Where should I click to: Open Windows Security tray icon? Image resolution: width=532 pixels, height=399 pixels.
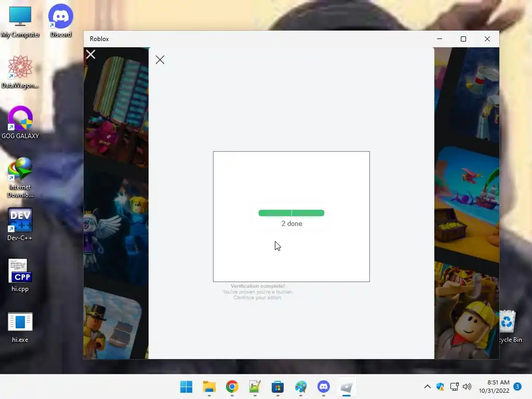tap(441, 387)
